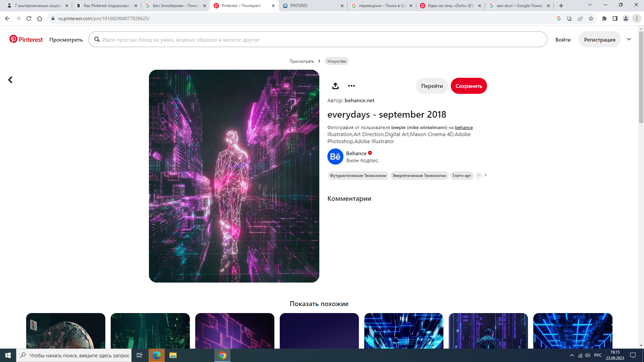Click the search magnifier icon in Pinterest

[97, 40]
